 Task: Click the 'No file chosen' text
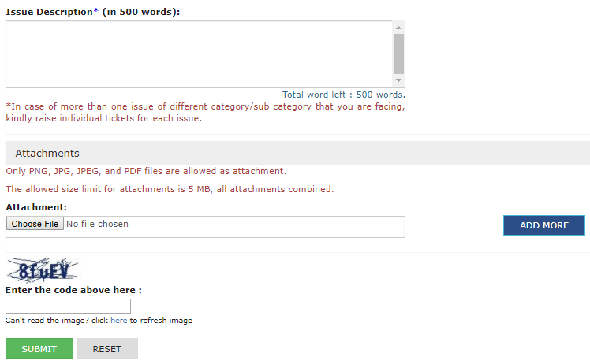click(98, 224)
